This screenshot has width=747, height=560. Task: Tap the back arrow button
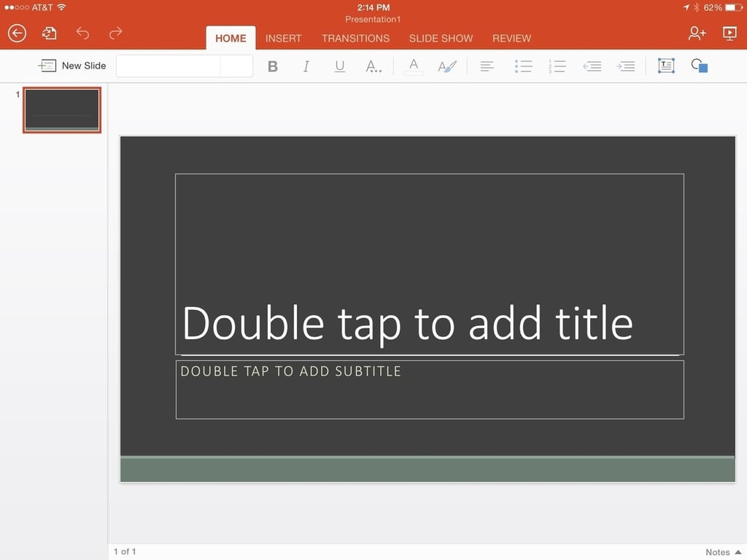click(18, 34)
